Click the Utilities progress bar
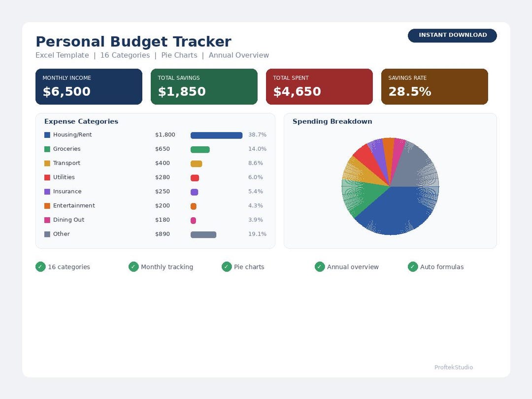The width and height of the screenshot is (532, 399). pyautogui.click(x=195, y=178)
